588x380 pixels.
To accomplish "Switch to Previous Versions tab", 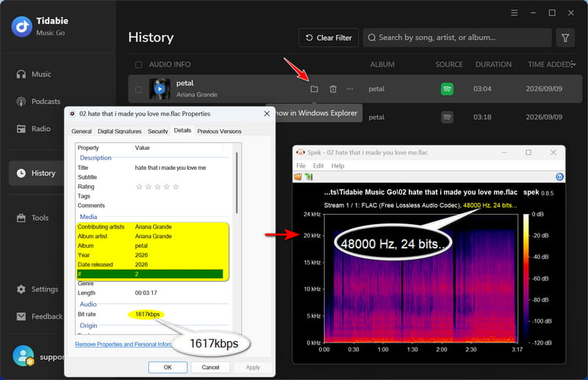I will click(219, 132).
